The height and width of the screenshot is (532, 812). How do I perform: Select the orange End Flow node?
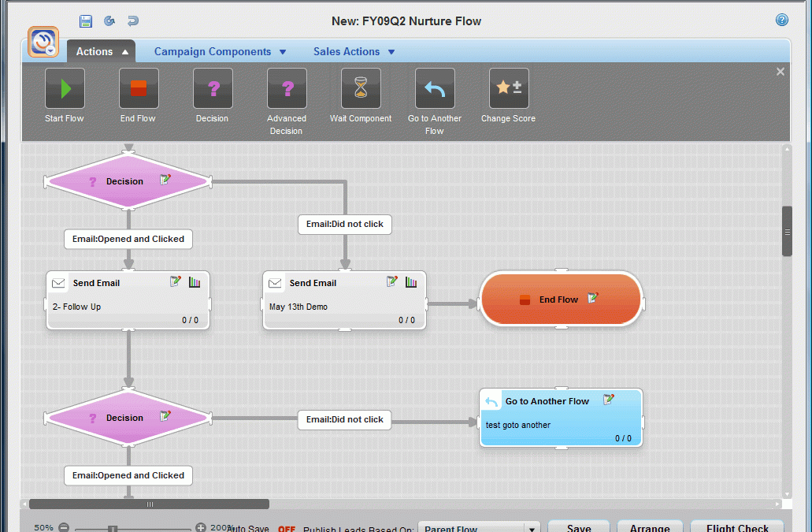pos(562,299)
